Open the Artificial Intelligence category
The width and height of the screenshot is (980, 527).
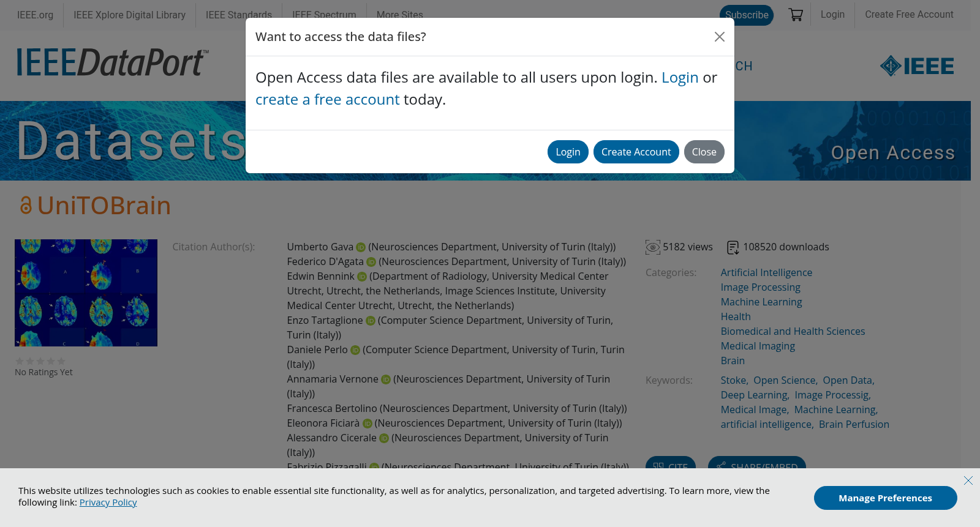(767, 273)
